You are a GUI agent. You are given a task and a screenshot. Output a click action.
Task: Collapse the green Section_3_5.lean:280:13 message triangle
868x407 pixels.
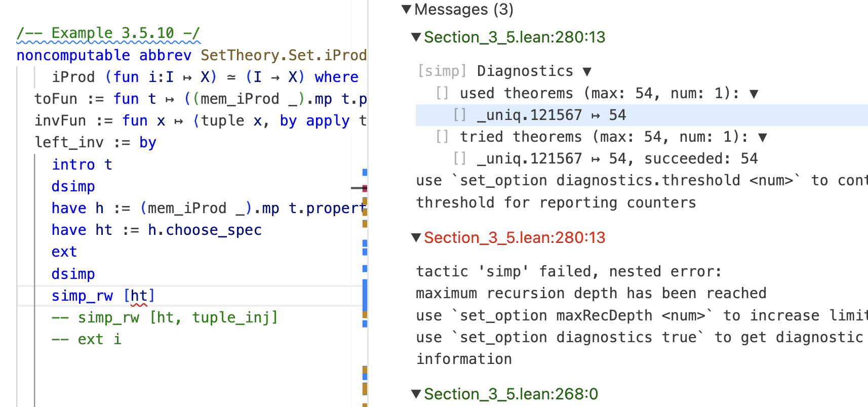[416, 37]
